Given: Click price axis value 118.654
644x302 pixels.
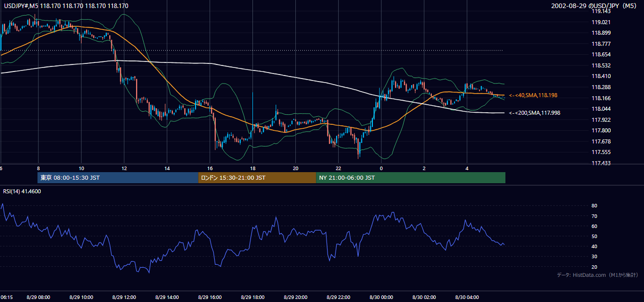Looking at the screenshot, I should [x=601, y=54].
